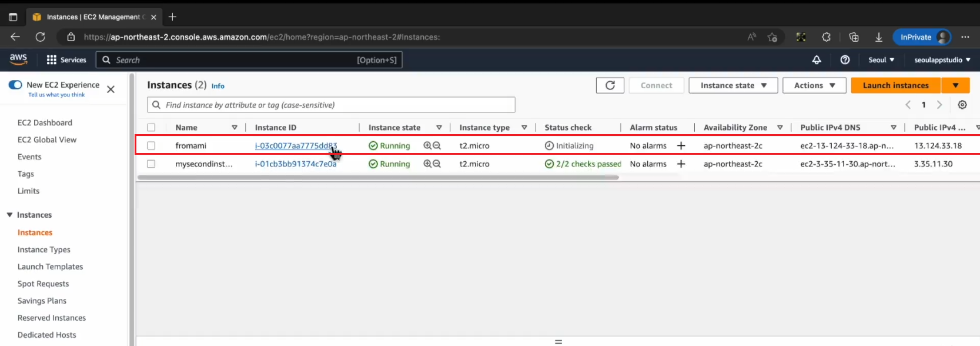The height and width of the screenshot is (346, 980).
Task: Click the refresh instances button
Action: pos(610,85)
